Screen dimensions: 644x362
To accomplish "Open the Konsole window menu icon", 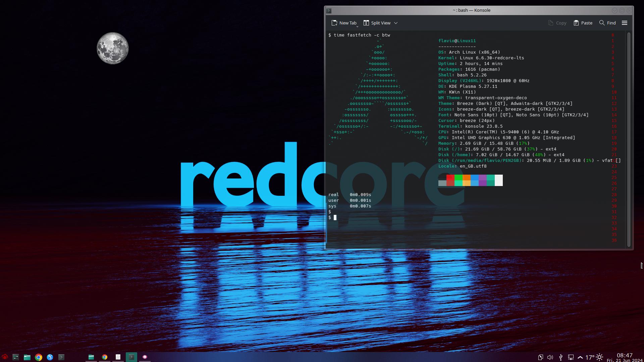I will (x=329, y=10).
